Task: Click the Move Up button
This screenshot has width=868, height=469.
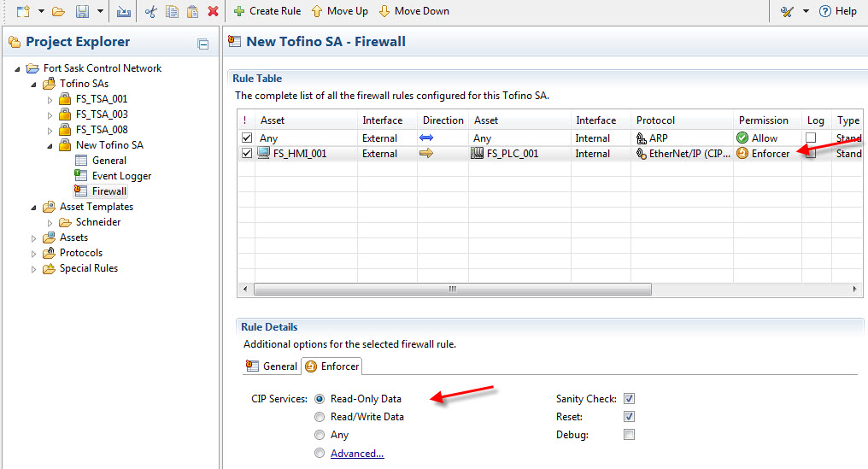Action: 339,11
